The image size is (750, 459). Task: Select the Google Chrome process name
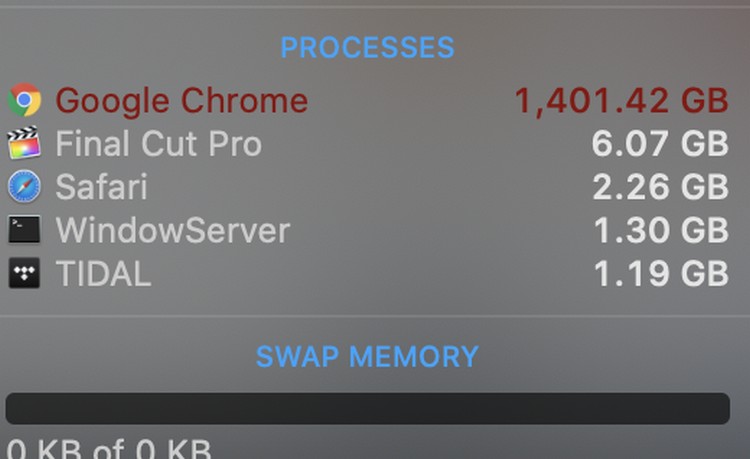coord(181,100)
